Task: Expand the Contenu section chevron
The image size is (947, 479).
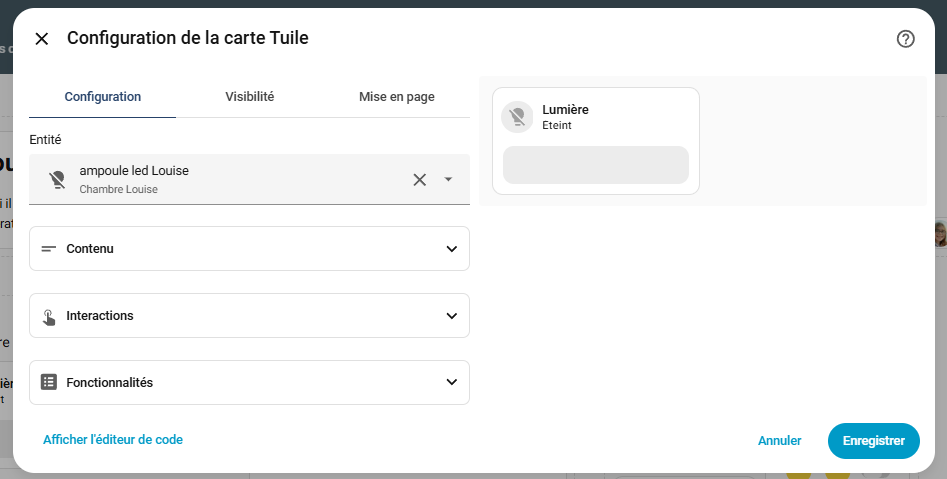Action: (451, 248)
